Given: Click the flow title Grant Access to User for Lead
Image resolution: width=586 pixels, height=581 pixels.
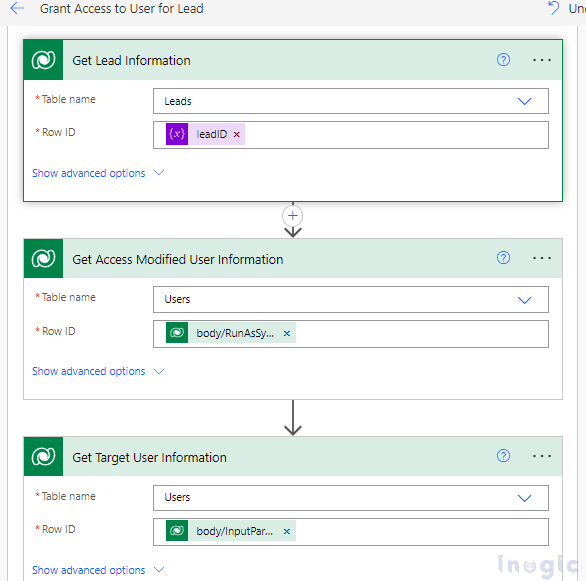Looking at the screenshot, I should [x=121, y=8].
